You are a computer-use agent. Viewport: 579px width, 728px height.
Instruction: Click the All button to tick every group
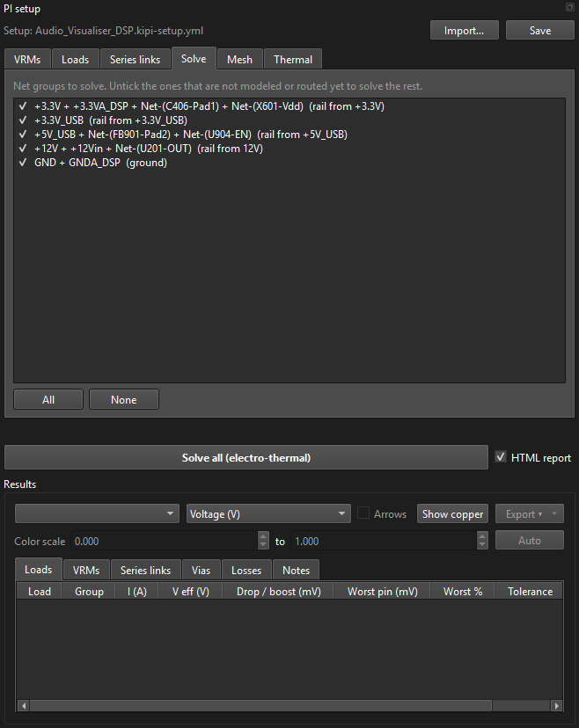click(48, 400)
